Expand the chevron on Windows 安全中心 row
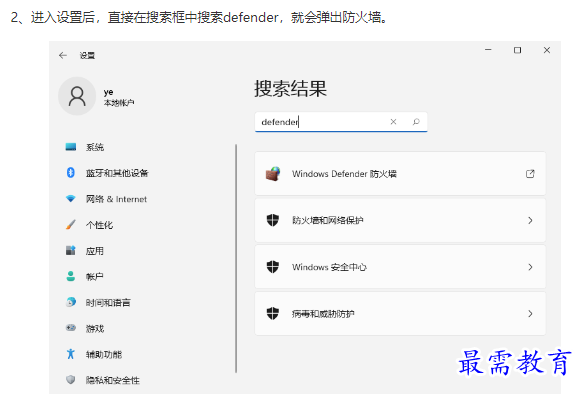 [x=530, y=267]
